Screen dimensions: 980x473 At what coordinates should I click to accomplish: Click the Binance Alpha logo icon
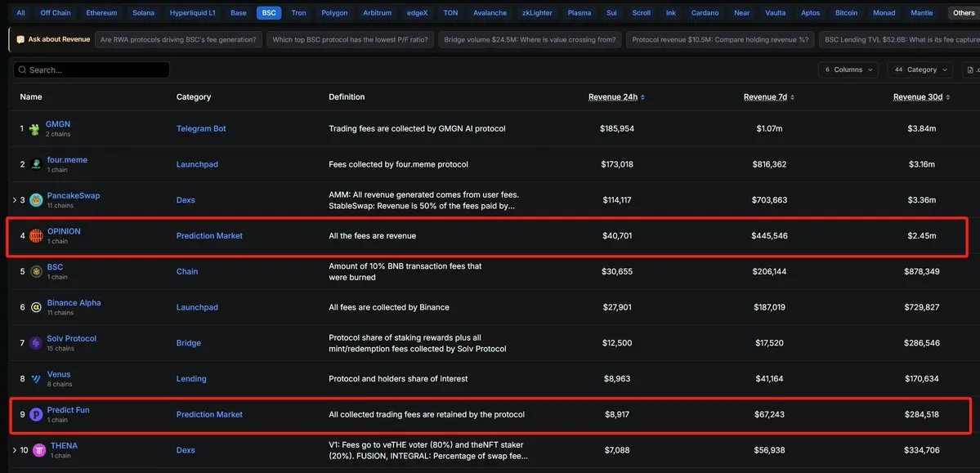[x=36, y=307]
